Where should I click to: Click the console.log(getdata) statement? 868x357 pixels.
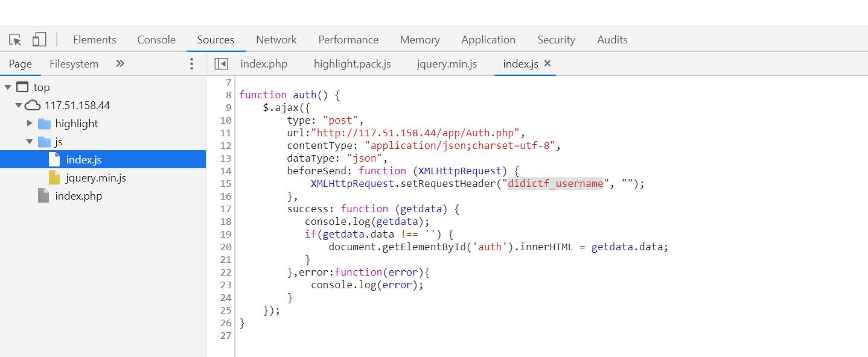pos(367,222)
